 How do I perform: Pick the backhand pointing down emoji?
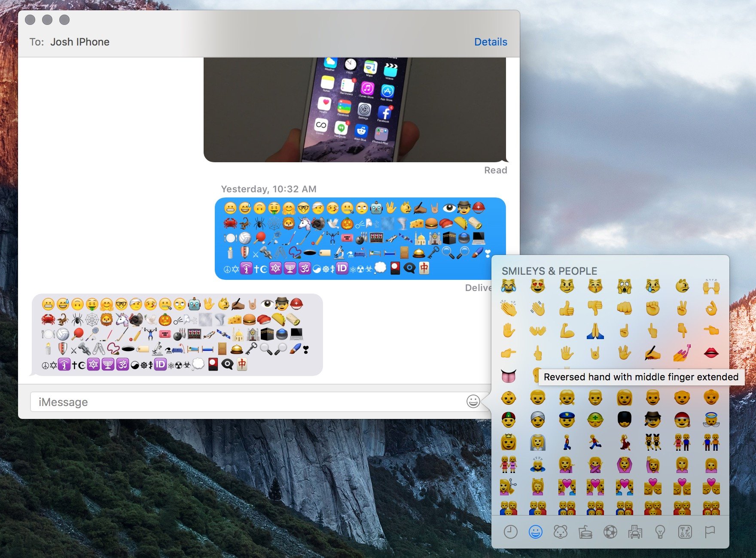[682, 331]
